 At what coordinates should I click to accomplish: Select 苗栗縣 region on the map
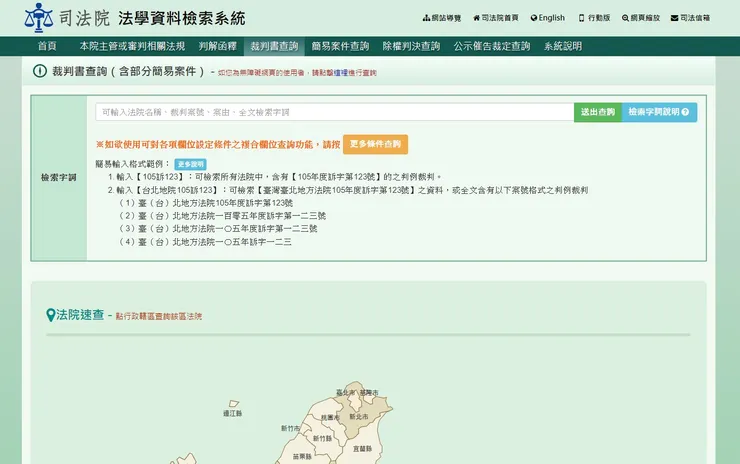pos(302,457)
